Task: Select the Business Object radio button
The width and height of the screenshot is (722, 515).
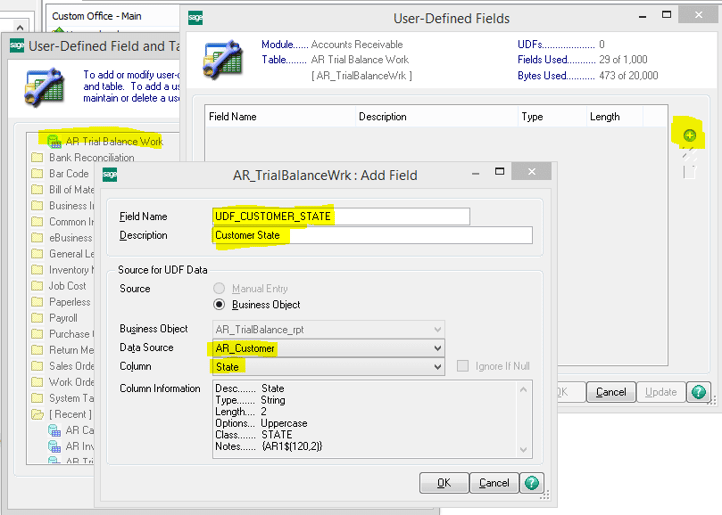Action: 219,305
